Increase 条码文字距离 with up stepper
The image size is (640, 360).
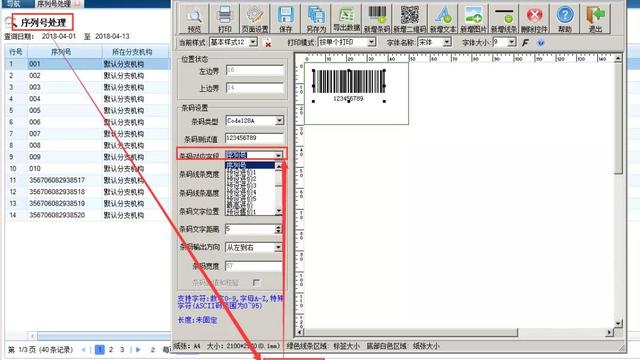coord(278,227)
